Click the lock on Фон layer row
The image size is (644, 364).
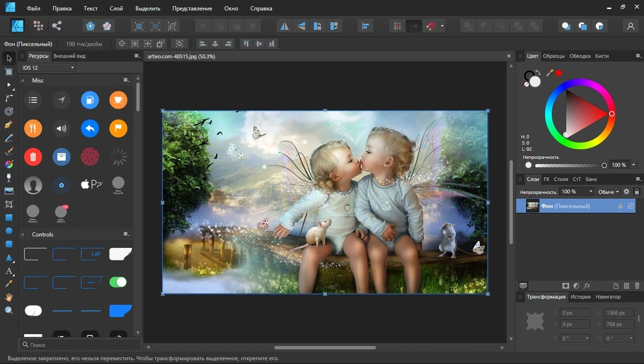[x=620, y=206]
